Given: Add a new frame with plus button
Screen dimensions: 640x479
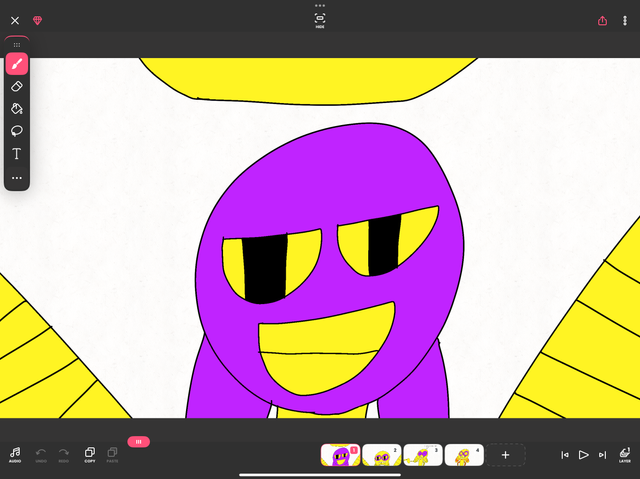Looking at the screenshot, I should (506, 455).
